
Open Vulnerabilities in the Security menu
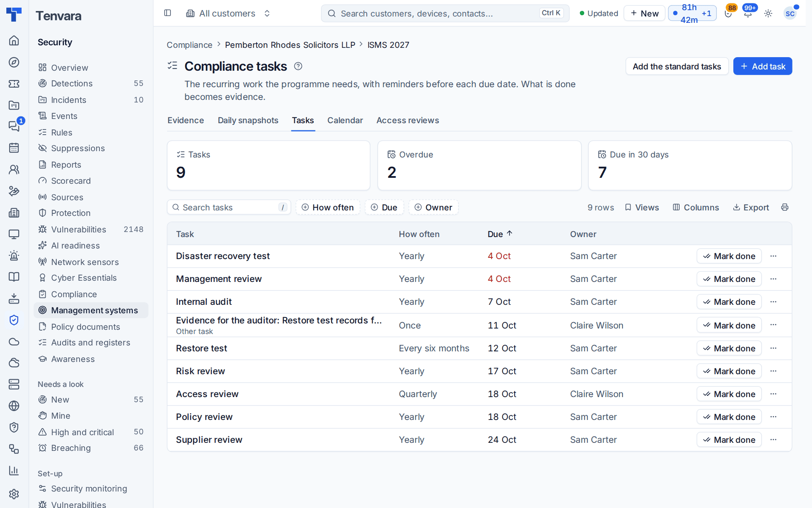click(91, 229)
